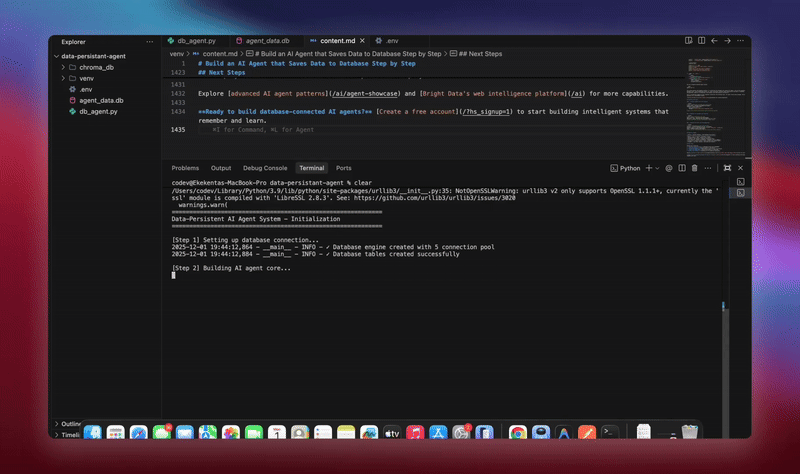Switch to the Problems tab
Screen dimensions: 800x474
coord(185,168)
